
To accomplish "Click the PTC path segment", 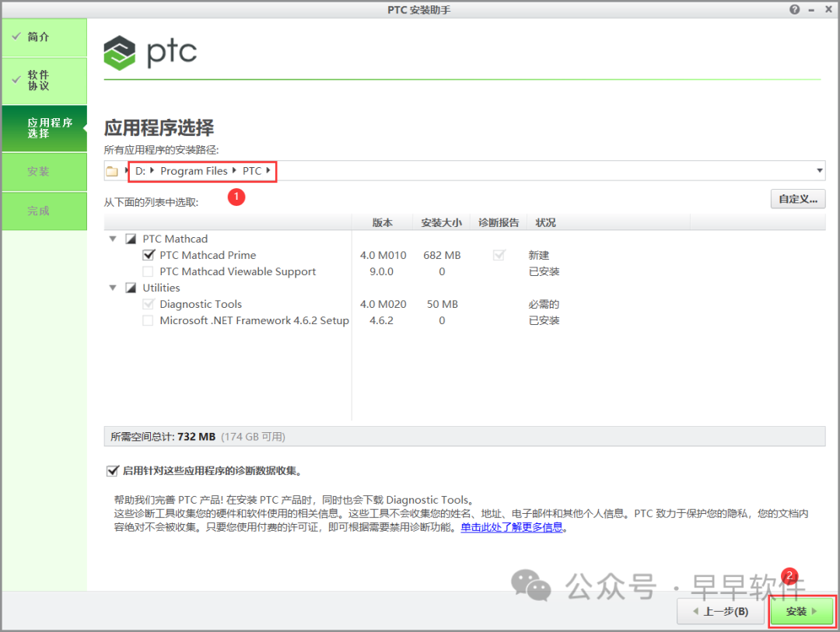I will click(252, 171).
